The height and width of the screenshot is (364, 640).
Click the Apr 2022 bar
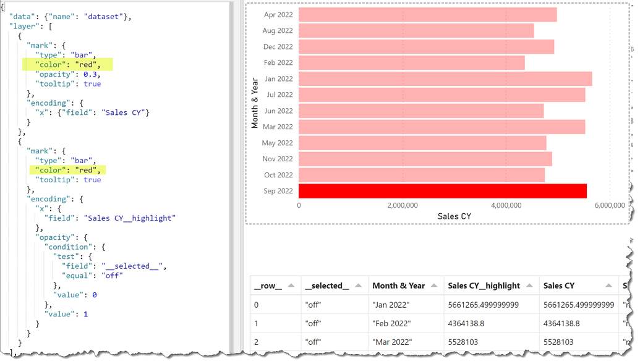tap(428, 15)
